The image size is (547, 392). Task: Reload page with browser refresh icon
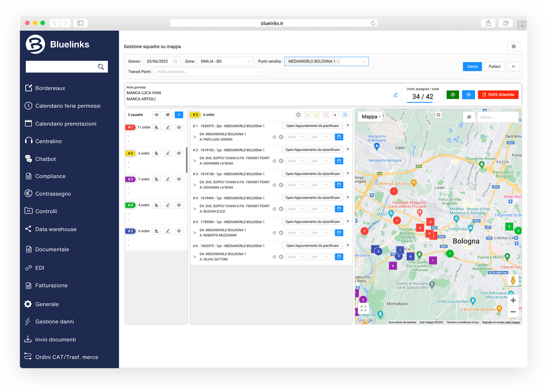click(373, 23)
